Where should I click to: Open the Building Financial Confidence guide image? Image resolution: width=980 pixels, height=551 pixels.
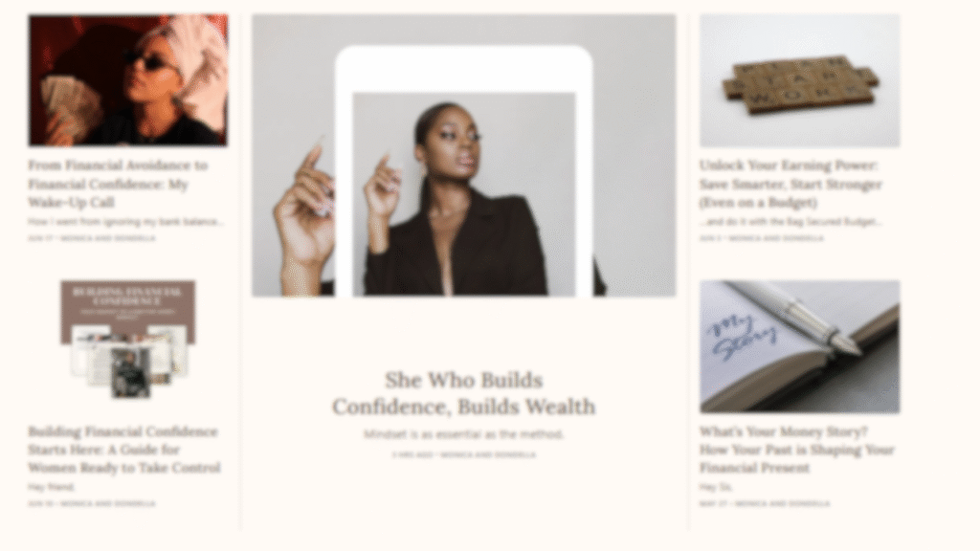click(128, 340)
